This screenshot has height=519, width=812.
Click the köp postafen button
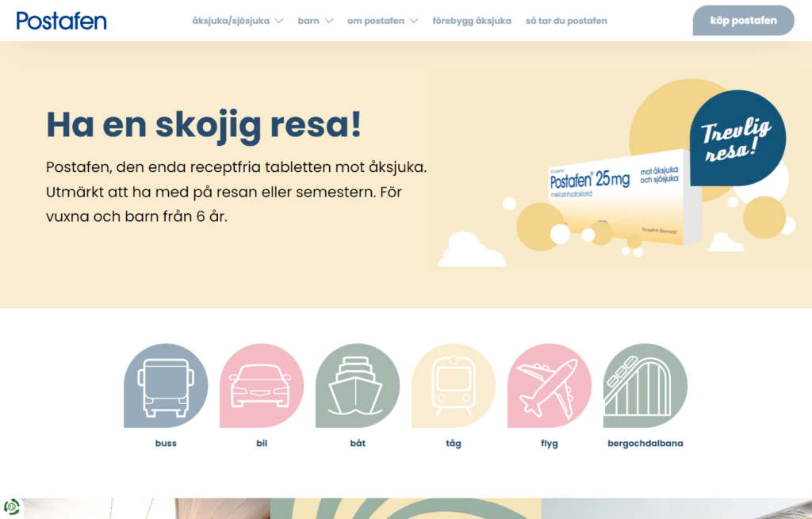[x=743, y=21]
